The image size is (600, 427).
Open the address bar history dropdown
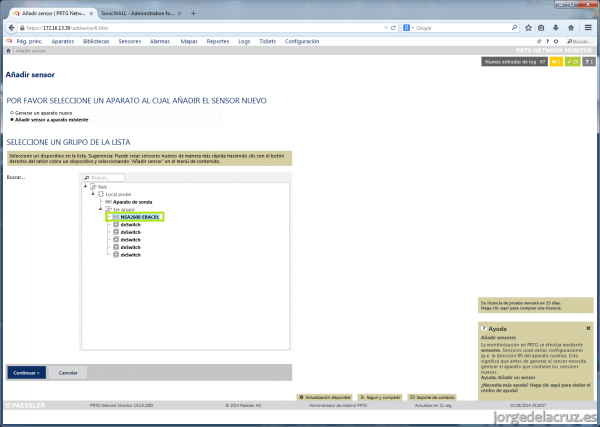[386, 28]
